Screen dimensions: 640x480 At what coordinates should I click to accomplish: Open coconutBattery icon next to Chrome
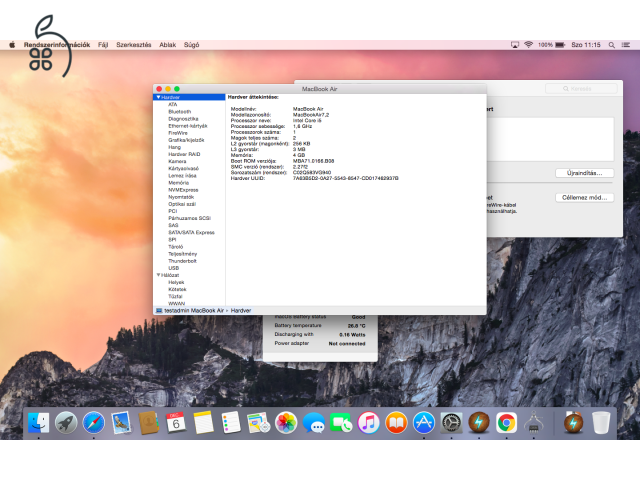pyautogui.click(x=479, y=422)
